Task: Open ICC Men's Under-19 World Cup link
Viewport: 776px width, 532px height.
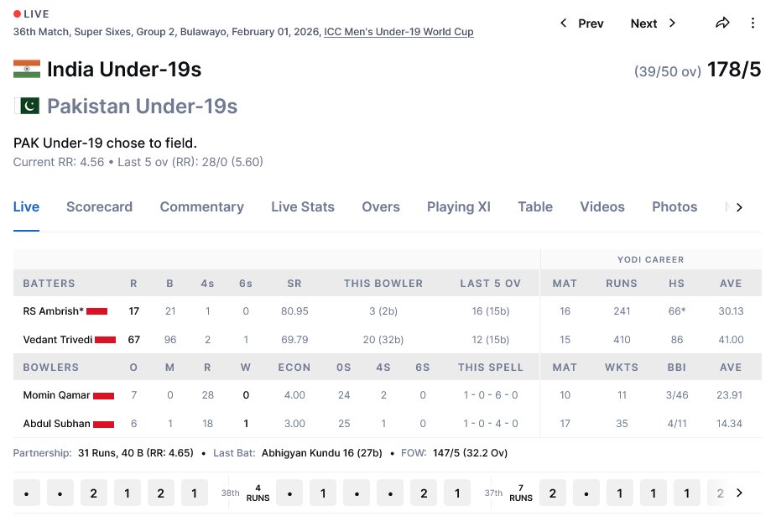Action: (398, 32)
